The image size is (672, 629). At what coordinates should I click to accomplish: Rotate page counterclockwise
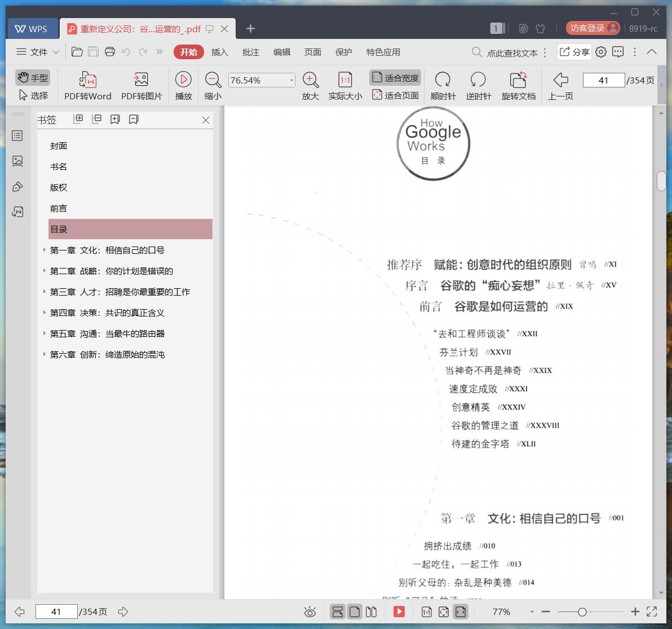[478, 86]
